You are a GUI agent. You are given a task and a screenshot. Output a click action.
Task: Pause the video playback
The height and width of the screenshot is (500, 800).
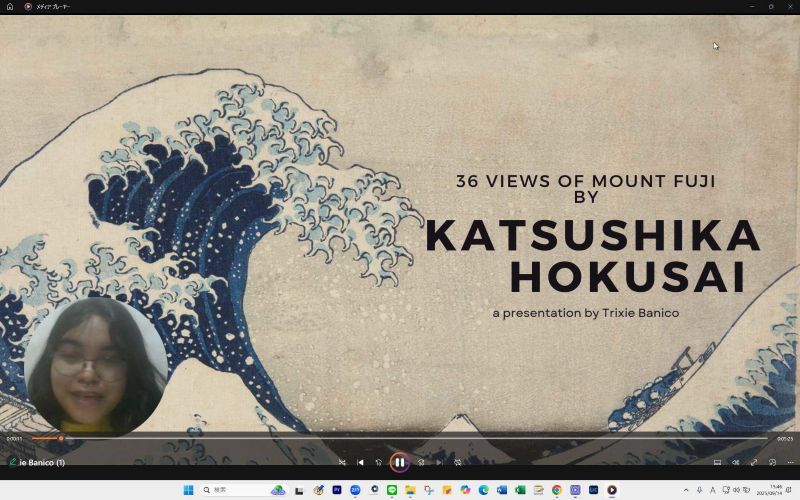[399, 462]
